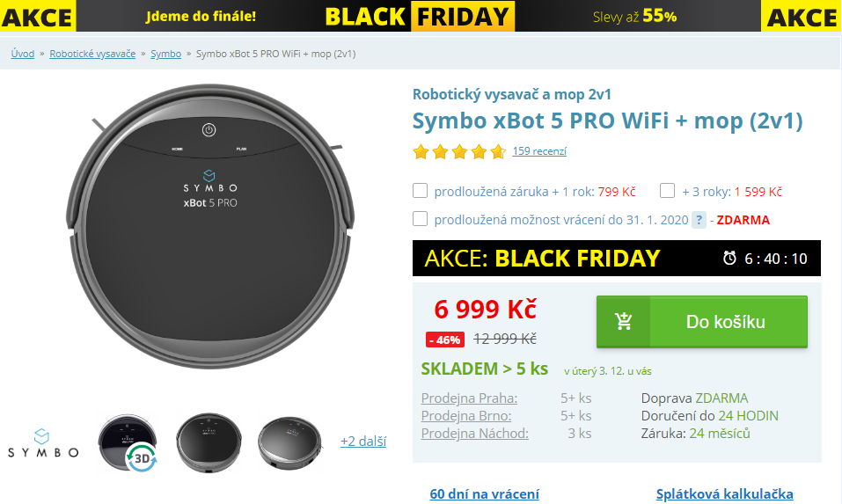Click the star rating icons
The image size is (842, 504).
pyautogui.click(x=459, y=151)
